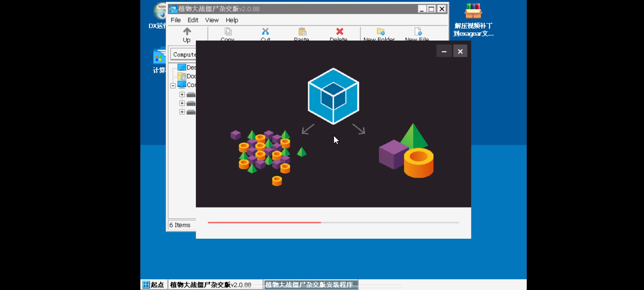
Task: Click the Copy toolbar icon
Action: (x=228, y=32)
